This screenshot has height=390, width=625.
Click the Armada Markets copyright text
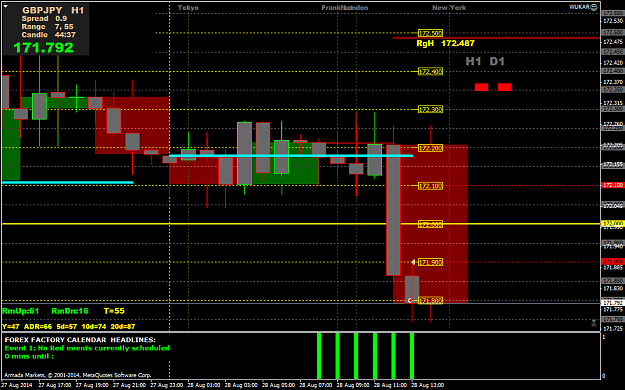coord(78,375)
